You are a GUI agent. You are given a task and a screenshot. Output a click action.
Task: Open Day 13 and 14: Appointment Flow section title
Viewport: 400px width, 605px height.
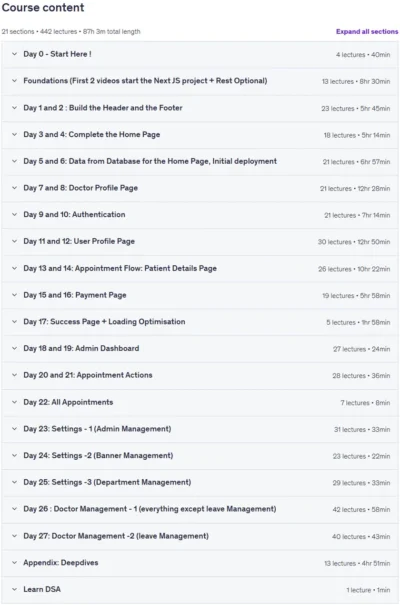tap(120, 268)
